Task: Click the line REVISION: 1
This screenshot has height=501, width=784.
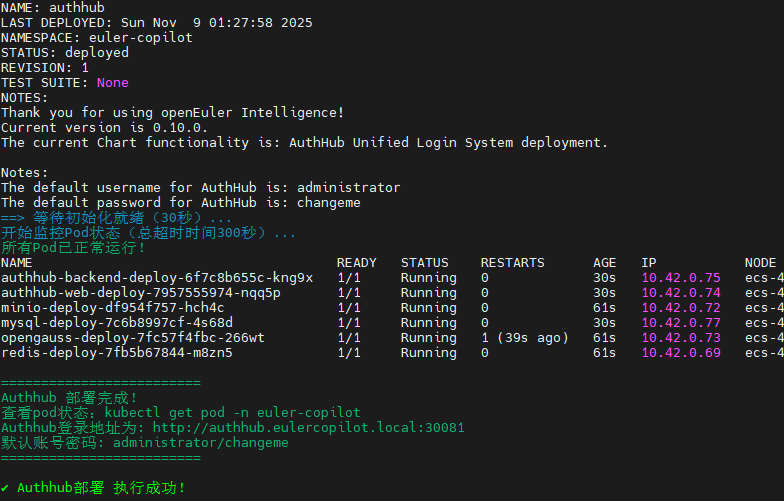Action: click(x=45, y=68)
